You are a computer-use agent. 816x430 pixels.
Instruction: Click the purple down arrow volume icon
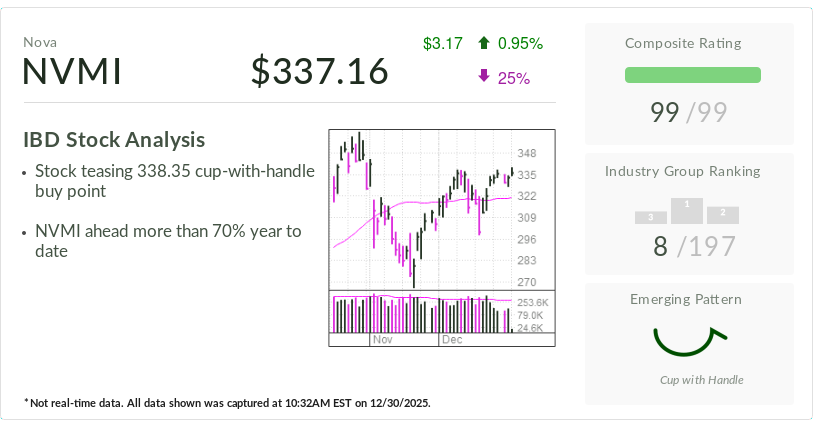coord(484,77)
